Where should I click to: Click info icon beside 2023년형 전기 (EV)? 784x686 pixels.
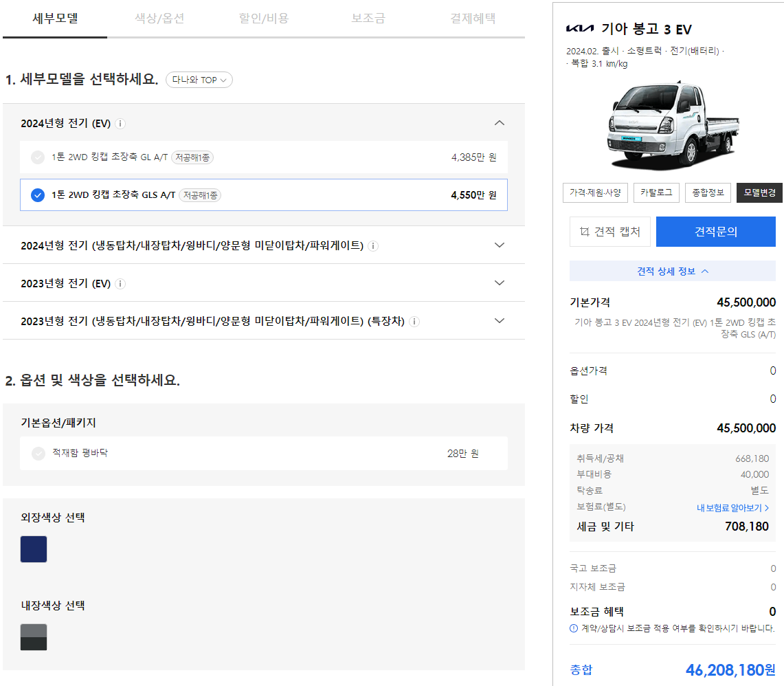coord(120,284)
